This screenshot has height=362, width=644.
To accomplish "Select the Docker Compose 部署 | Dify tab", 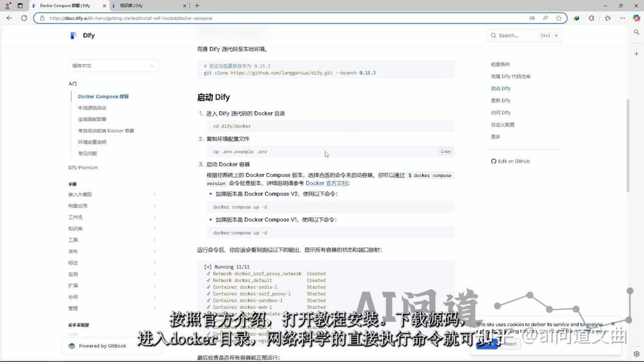I will coord(69,6).
